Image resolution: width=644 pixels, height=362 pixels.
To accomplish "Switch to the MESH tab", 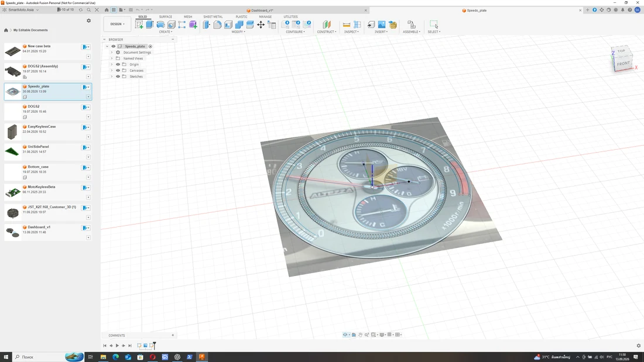I will (x=188, y=17).
